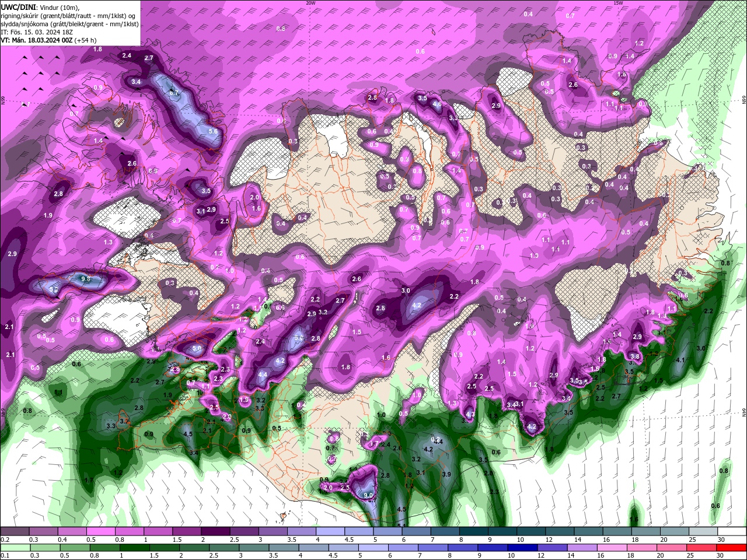Click the darkest purple 2–2.5 snow scale swatch
The width and height of the screenshot is (747, 560).
[215, 531]
